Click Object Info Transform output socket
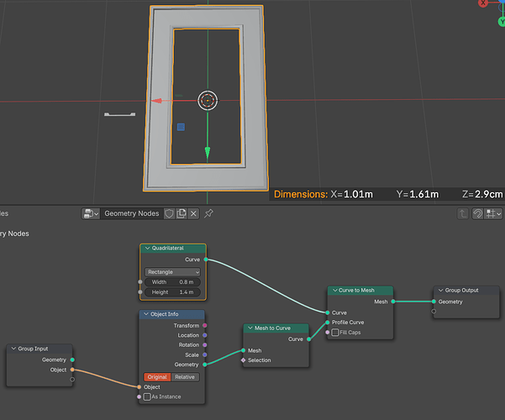Screen dimensions: 505x420 (x=205, y=325)
